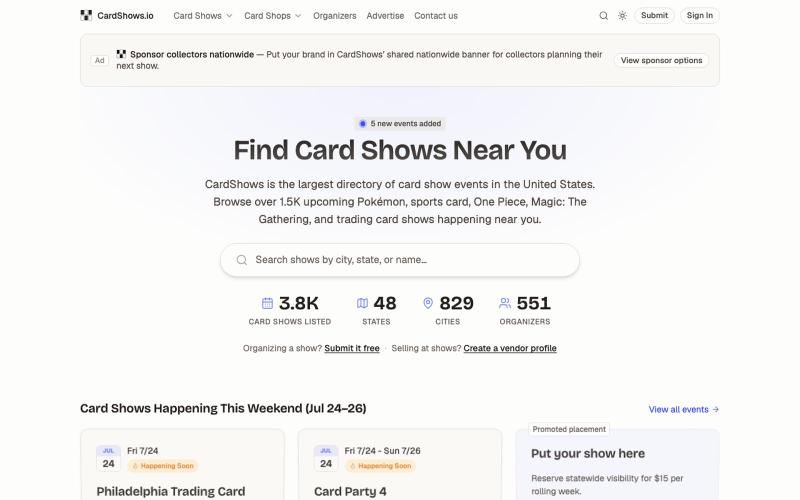
Task: Click the '5 new events added' badge
Action: click(x=400, y=123)
